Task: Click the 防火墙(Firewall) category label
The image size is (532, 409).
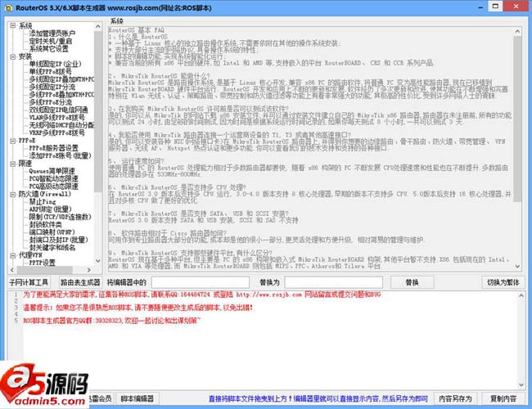Action: pos(45,194)
